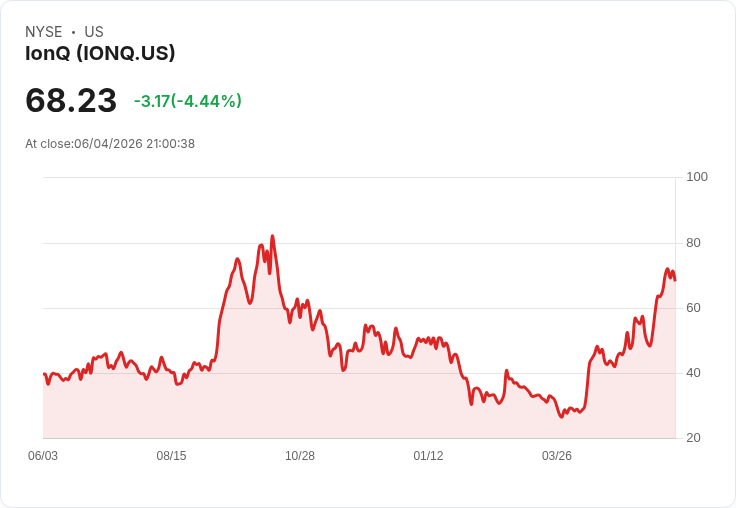Click the first data point at chart's left start
This screenshot has width=736, height=508.
(x=44, y=374)
